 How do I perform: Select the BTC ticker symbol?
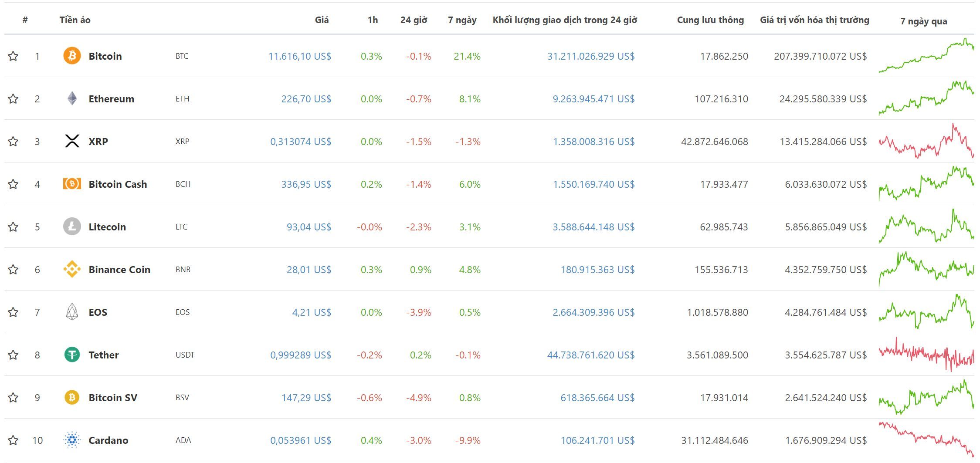(182, 56)
